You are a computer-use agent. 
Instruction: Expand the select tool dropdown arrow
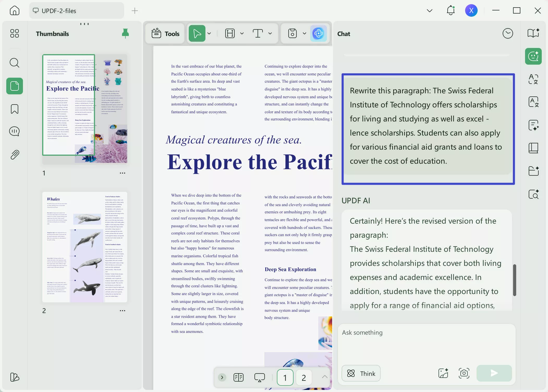coord(209,33)
